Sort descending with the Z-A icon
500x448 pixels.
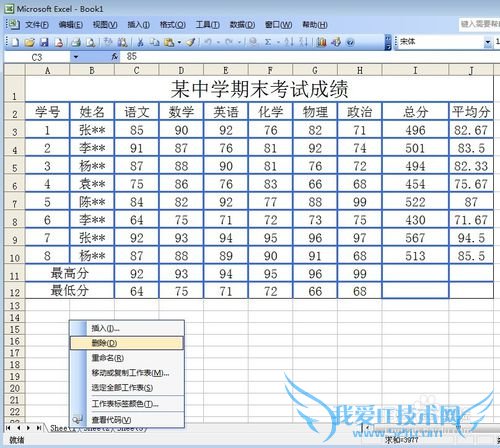coord(303,42)
